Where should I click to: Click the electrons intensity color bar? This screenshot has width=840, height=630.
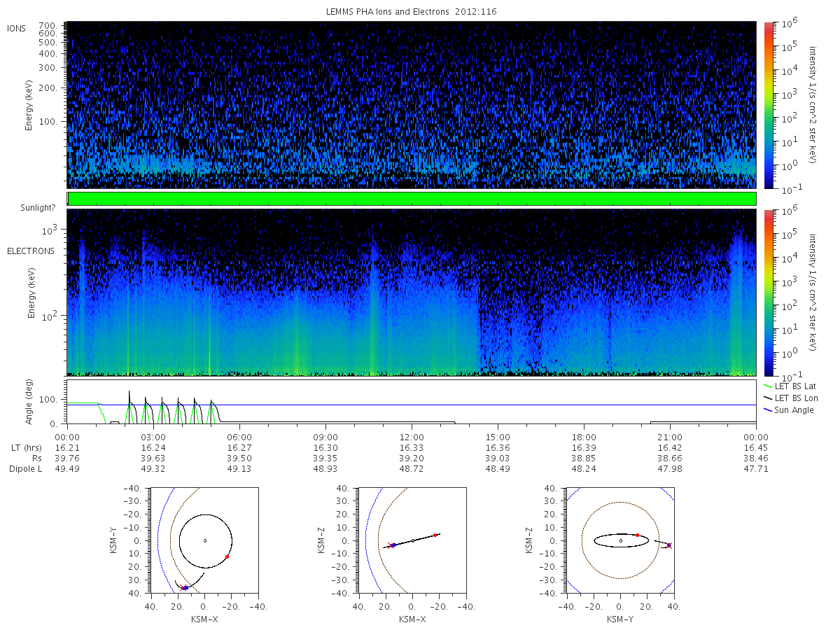coord(768,292)
